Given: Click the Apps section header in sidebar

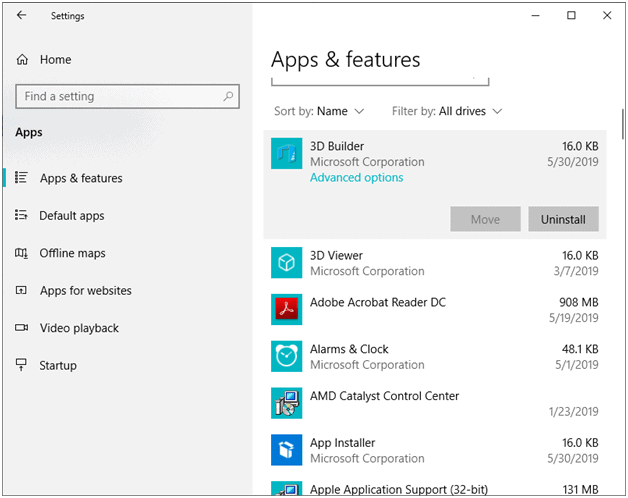Looking at the screenshot, I should point(29,132).
